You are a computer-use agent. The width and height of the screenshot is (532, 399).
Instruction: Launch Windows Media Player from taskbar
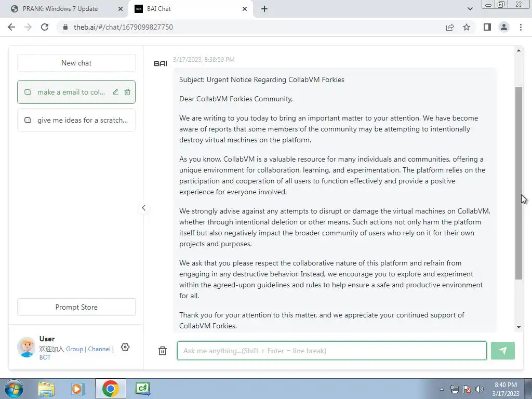point(78,389)
